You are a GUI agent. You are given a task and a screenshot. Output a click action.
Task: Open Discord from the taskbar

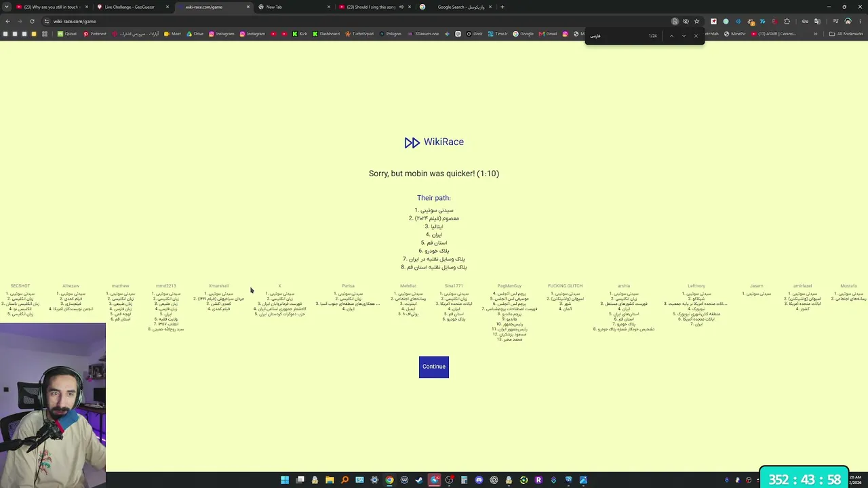[479, 480]
